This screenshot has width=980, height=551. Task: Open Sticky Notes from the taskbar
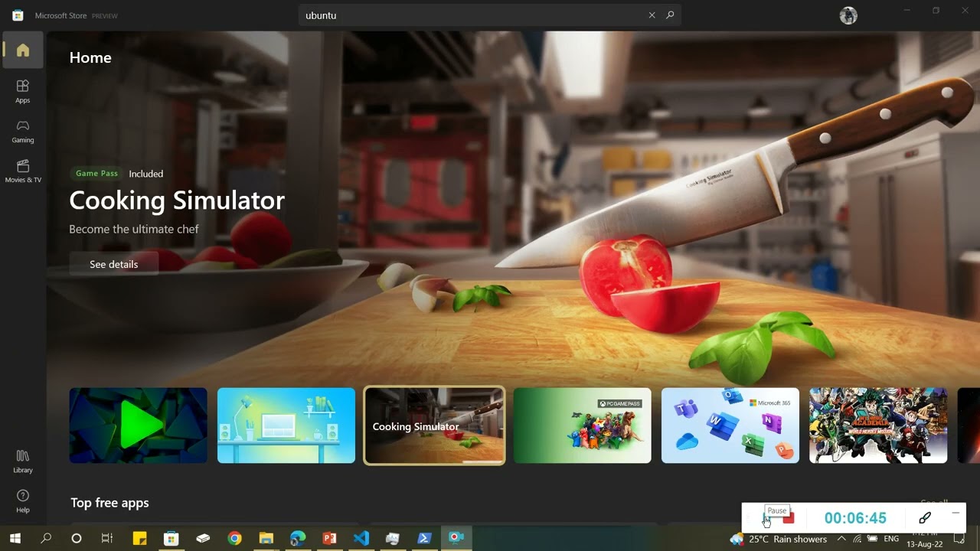point(139,539)
